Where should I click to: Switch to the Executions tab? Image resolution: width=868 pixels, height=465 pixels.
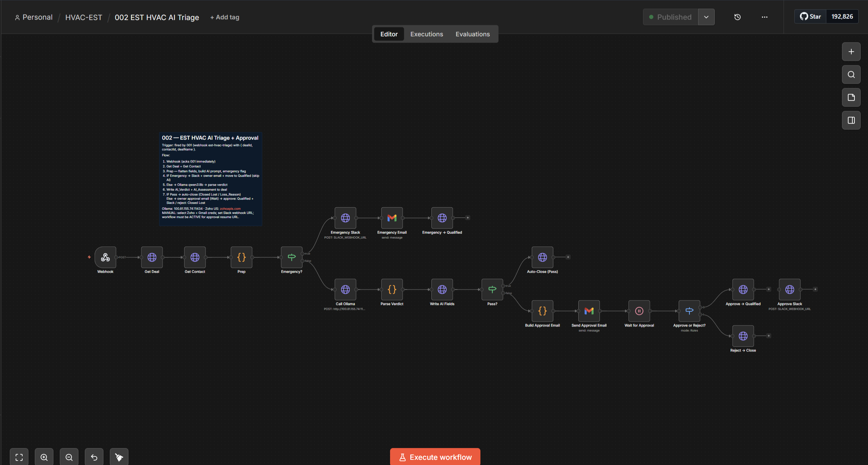pyautogui.click(x=427, y=34)
